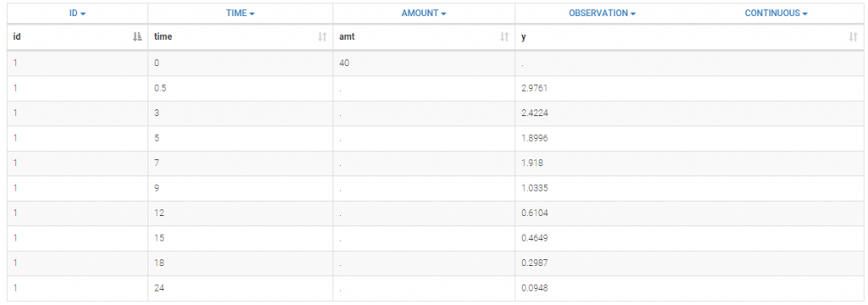The image size is (868, 305).
Task: Click the amt column header label
Action: 347,37
